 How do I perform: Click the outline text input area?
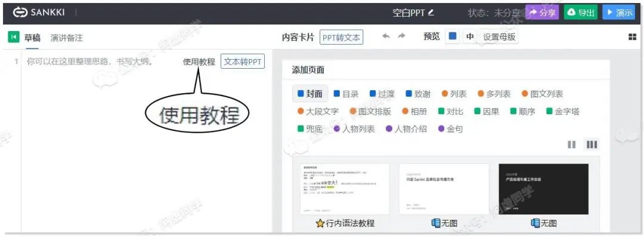click(89, 62)
